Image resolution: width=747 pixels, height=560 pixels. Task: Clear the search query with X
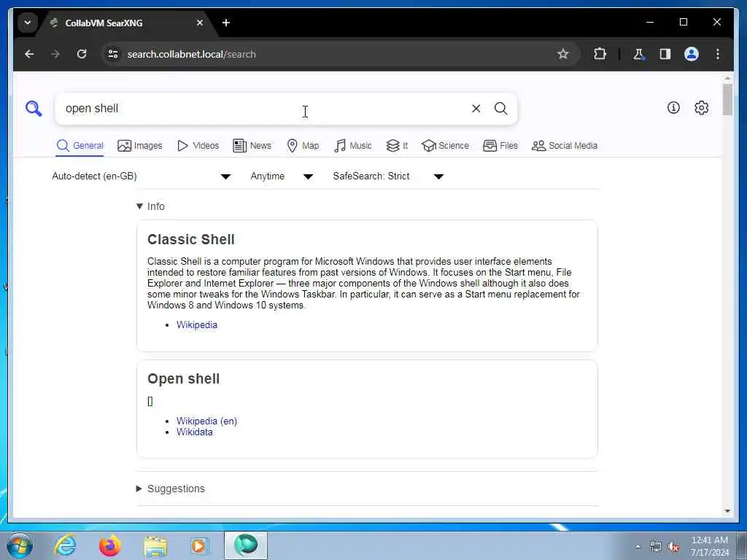tap(476, 109)
